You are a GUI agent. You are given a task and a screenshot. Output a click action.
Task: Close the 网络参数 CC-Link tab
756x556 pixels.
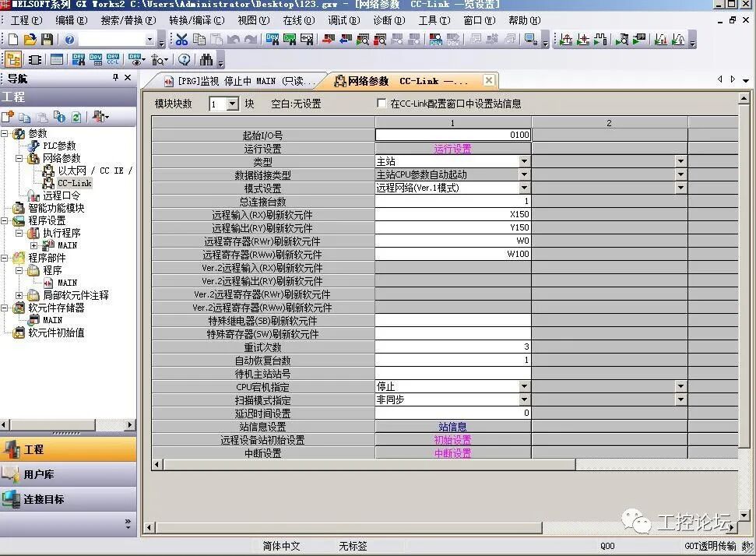click(489, 80)
